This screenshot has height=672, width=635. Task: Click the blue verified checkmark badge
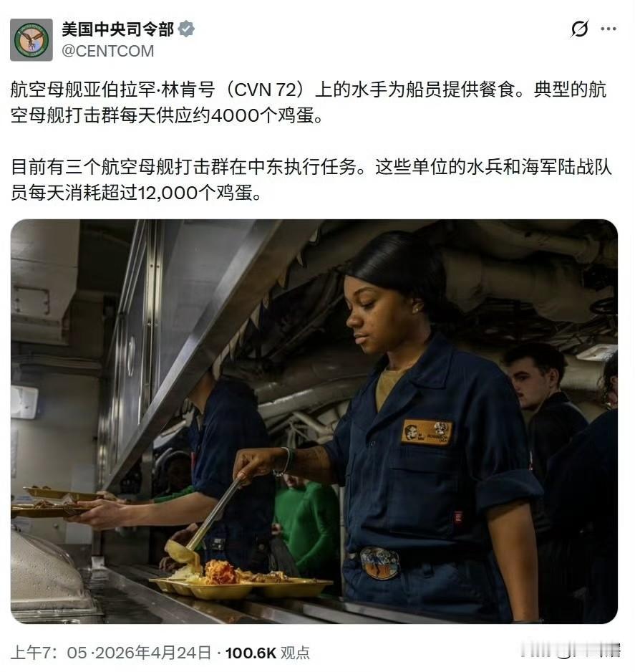point(186,29)
